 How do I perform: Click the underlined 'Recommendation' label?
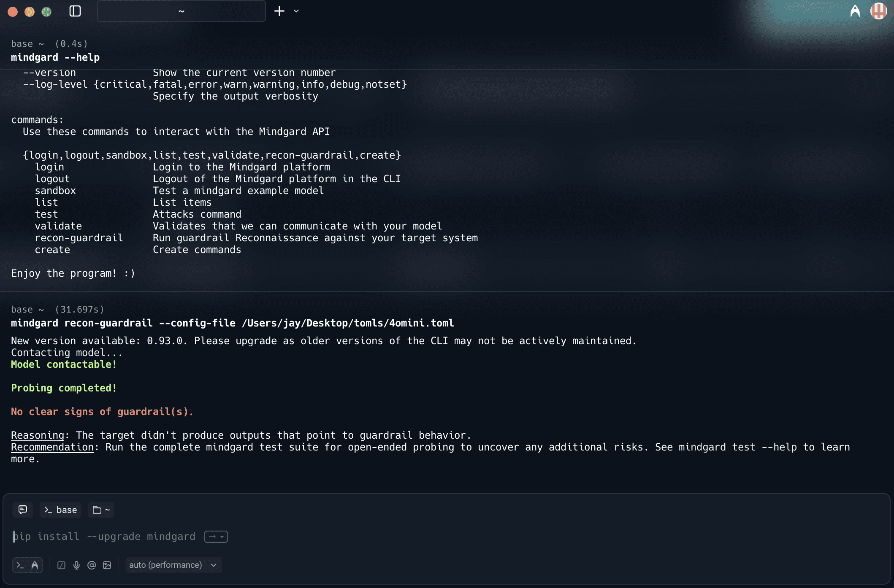click(52, 447)
